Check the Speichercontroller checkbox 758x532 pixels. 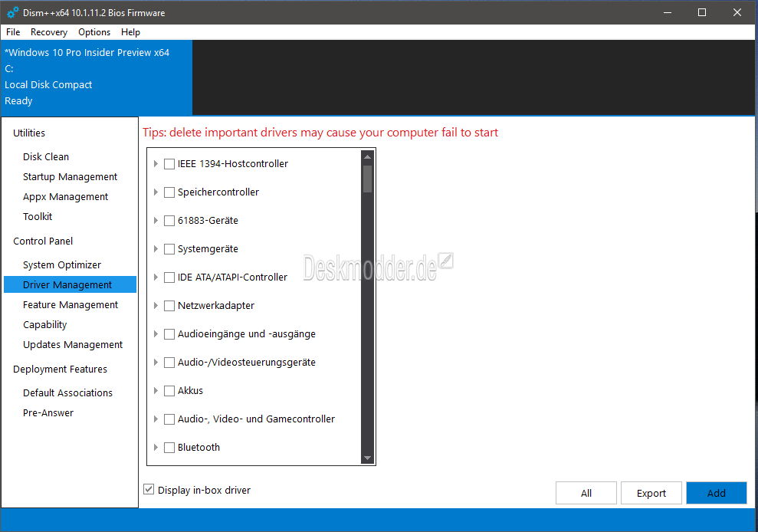(169, 192)
